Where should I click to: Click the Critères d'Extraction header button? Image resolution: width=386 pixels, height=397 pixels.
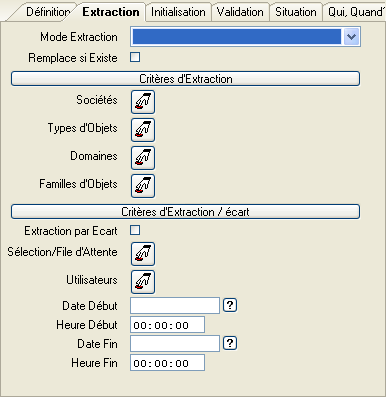[x=185, y=79]
